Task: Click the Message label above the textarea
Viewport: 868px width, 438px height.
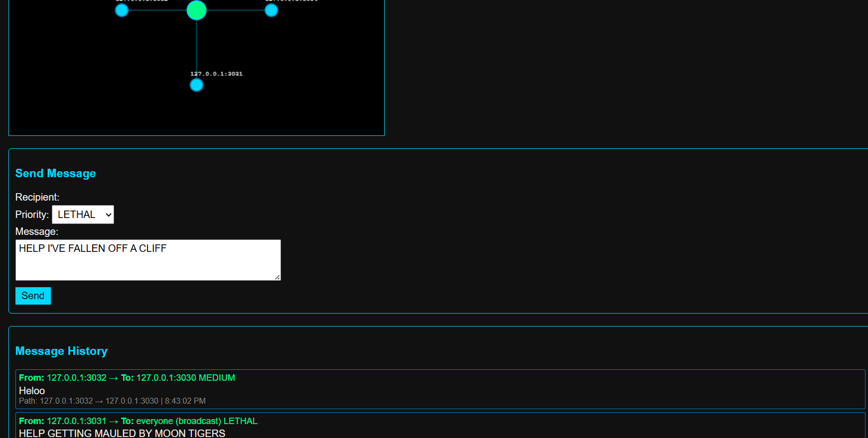Action: [37, 231]
